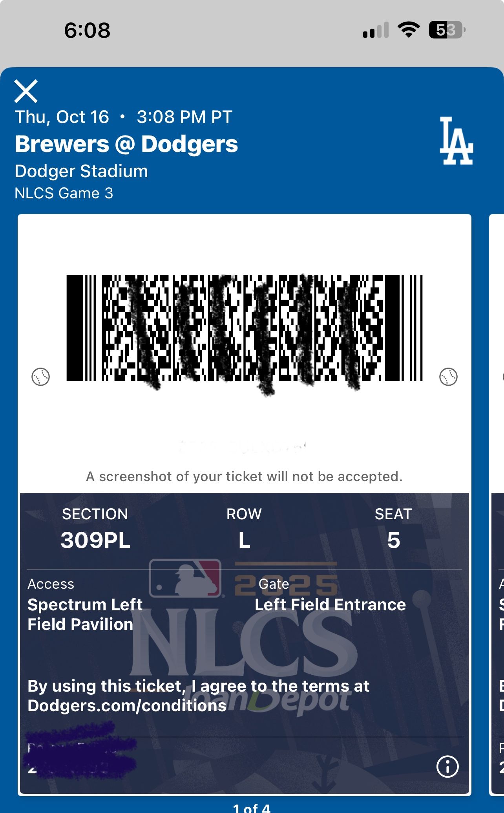Tap the Wi-Fi status icon
This screenshot has width=504, height=813.
pos(409,30)
